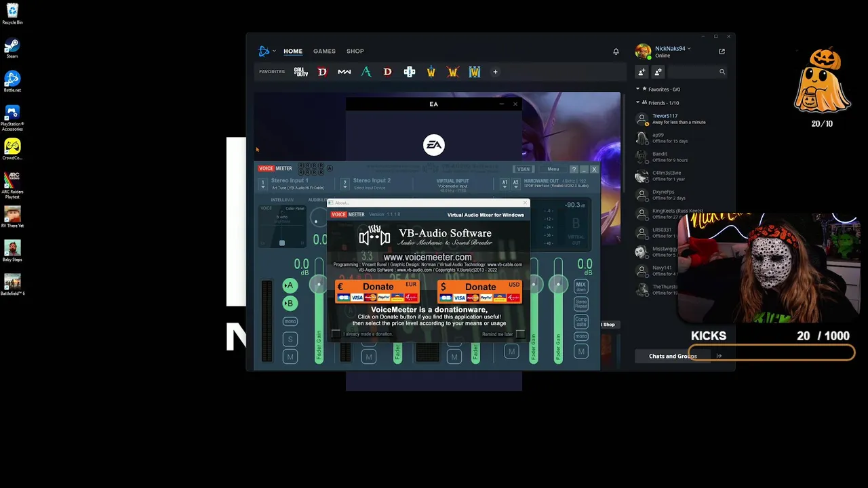Toggle Solo on Stereo Input 1 strip
Screen dimensions: 868x488
290,339
